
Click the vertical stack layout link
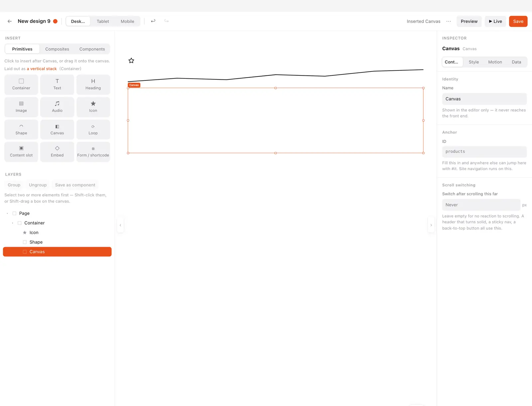click(x=42, y=69)
